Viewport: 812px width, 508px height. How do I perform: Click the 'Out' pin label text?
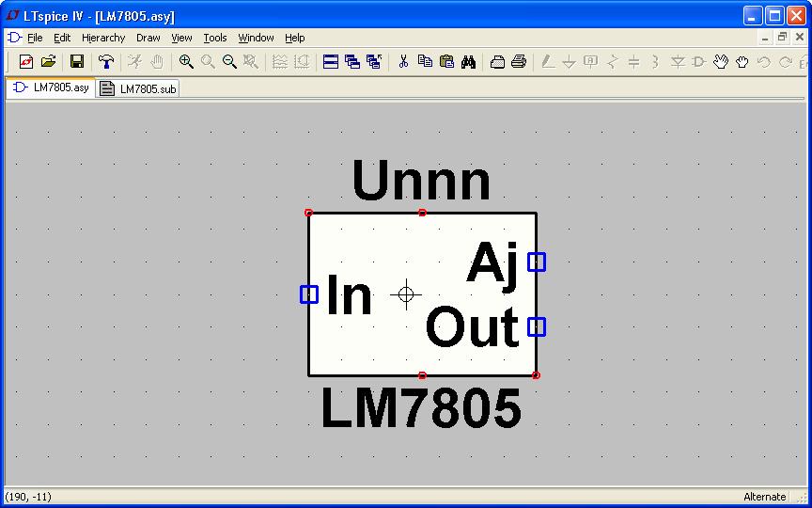pyautogui.click(x=473, y=326)
